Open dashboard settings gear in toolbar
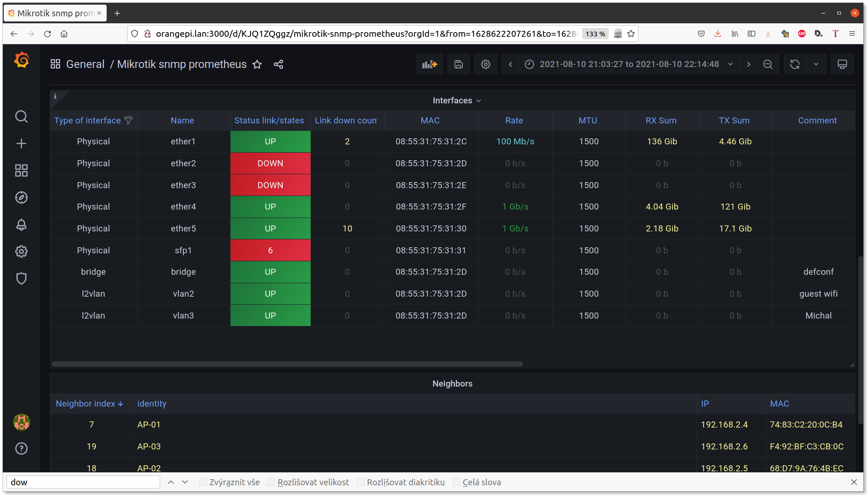The width and height of the screenshot is (868, 496). click(486, 64)
